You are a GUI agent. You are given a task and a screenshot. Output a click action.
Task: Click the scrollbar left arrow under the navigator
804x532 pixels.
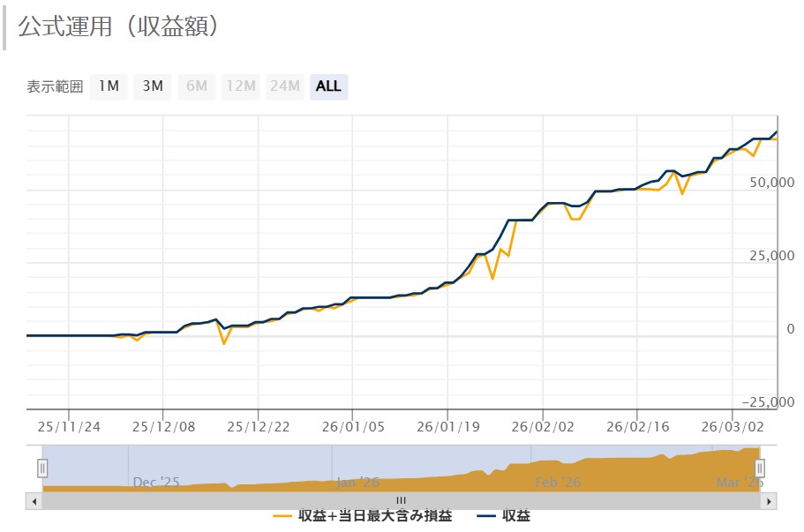point(34,500)
